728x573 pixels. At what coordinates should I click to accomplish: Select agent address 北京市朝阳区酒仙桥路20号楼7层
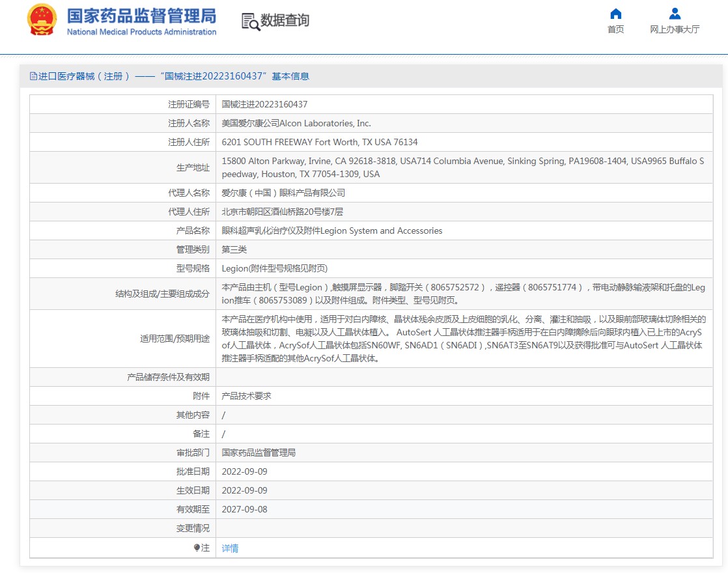(x=283, y=212)
